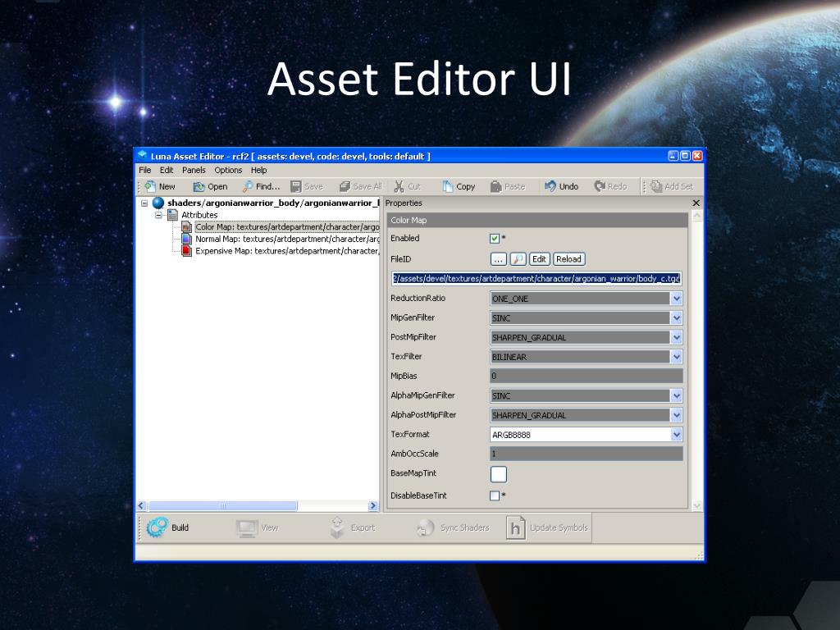Open a file with the Open icon
840x630 pixels.
pyautogui.click(x=199, y=186)
